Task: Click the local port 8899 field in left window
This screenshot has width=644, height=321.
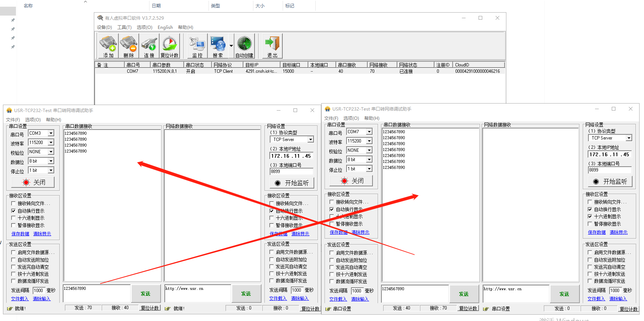Action: [x=291, y=171]
